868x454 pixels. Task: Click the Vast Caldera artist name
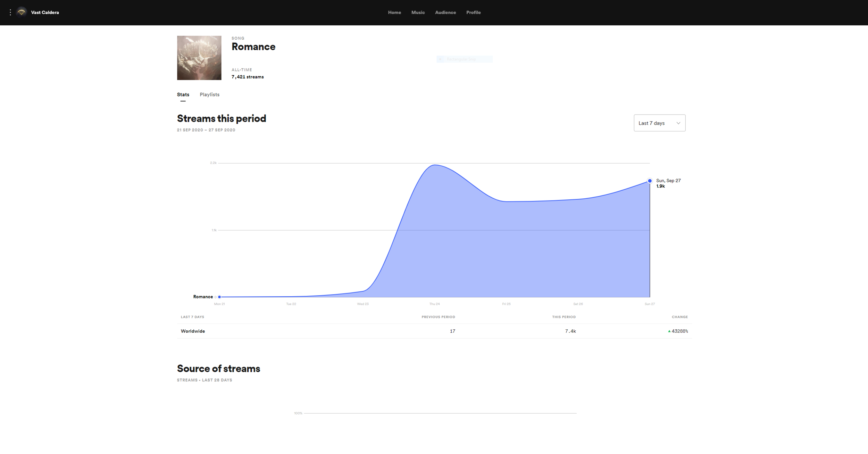pyautogui.click(x=45, y=13)
